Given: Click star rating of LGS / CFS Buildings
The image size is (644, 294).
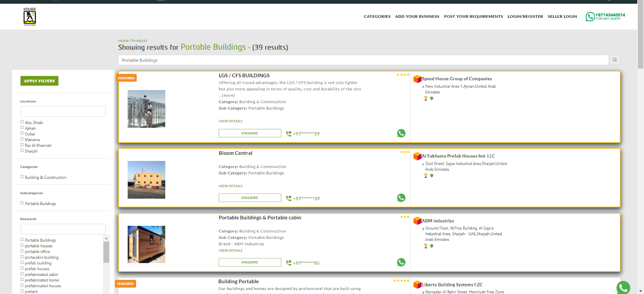Looking at the screenshot, I should click(403, 75).
